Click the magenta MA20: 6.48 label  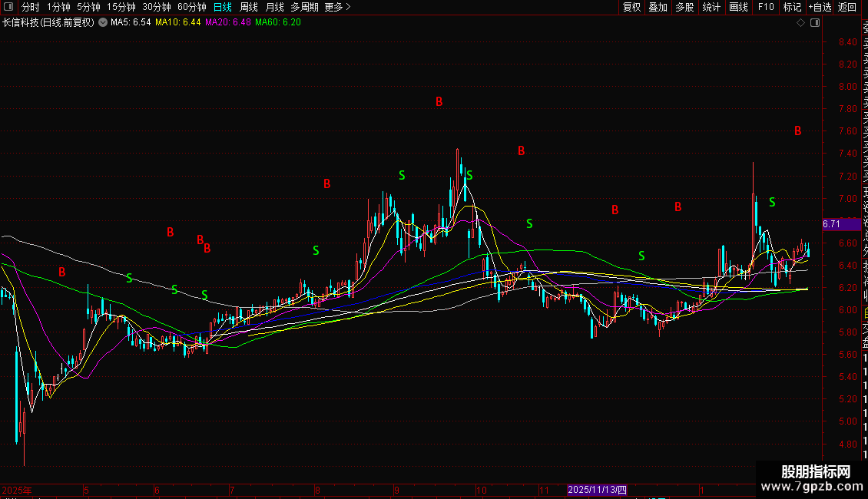point(227,23)
